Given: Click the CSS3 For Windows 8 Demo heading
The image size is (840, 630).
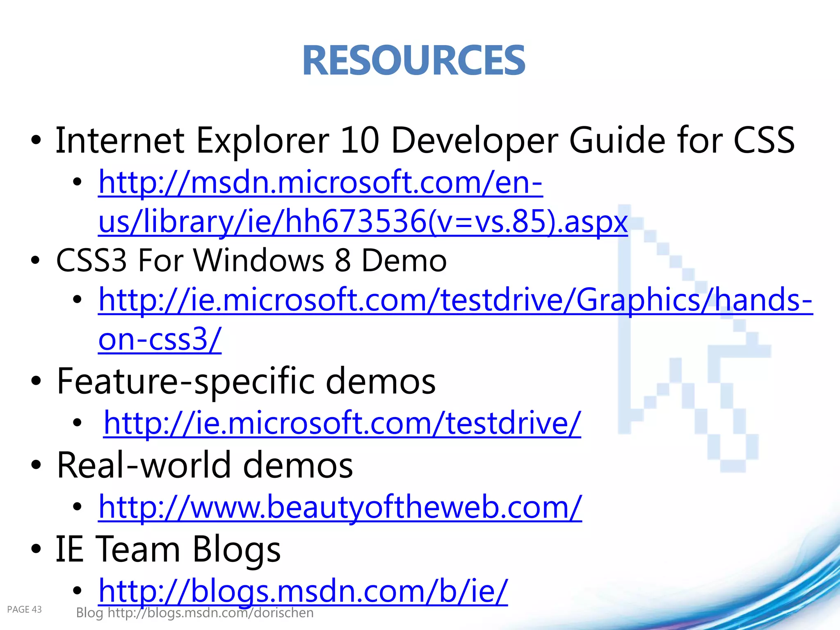Looking at the screenshot, I should (251, 260).
